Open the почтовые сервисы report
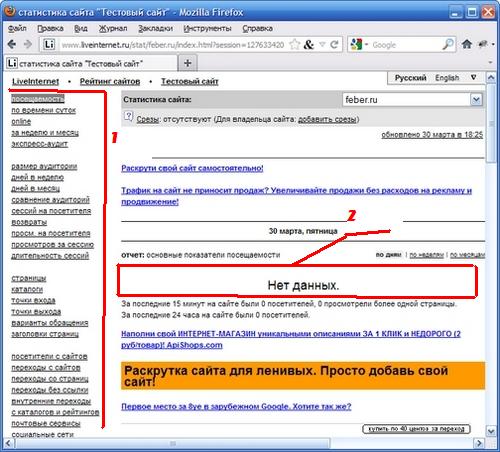This screenshot has height=452, width=500. click(46, 423)
